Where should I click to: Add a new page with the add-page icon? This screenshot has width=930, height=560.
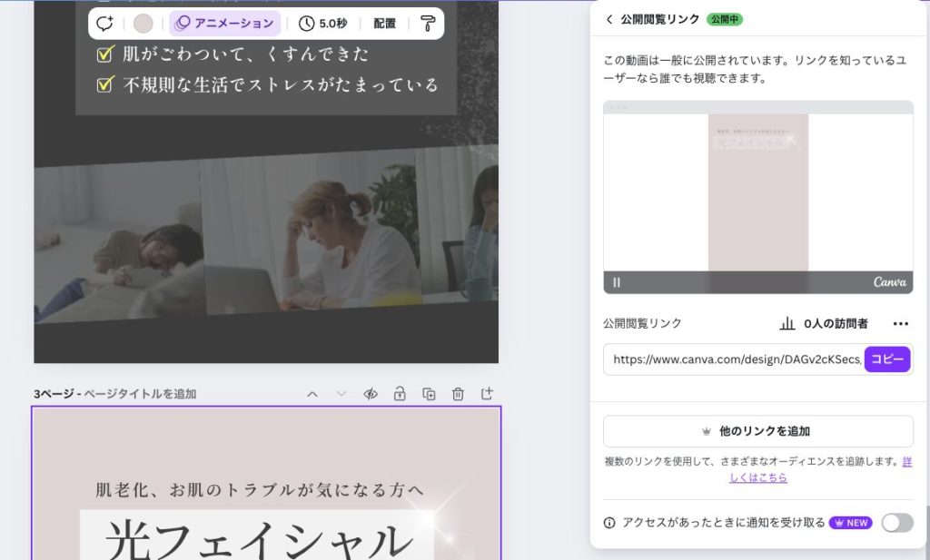488,393
